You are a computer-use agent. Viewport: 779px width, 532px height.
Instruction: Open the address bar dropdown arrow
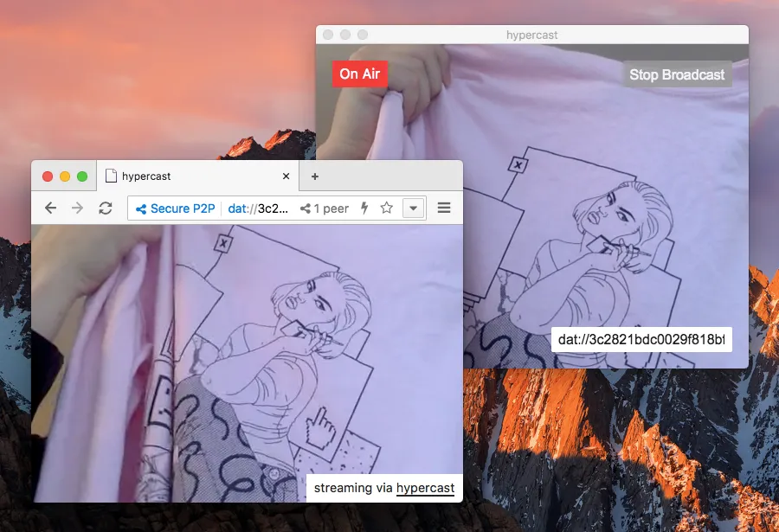pos(413,208)
